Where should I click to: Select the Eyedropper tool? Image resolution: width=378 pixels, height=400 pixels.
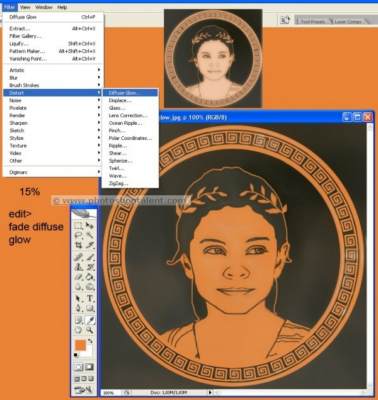click(x=90, y=321)
